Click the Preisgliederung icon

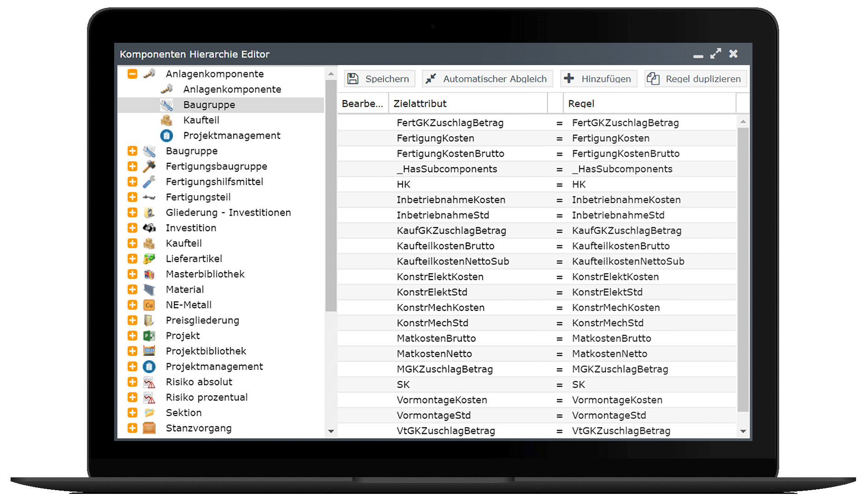[x=149, y=320]
